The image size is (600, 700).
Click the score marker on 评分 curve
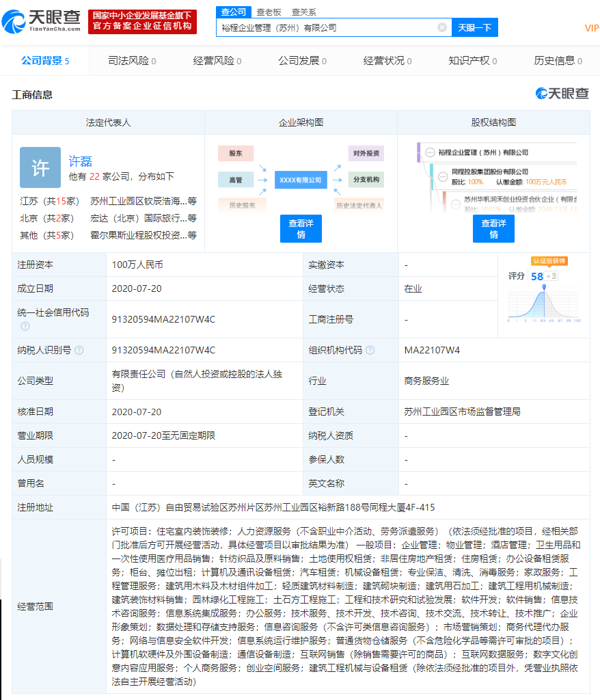[x=544, y=287]
